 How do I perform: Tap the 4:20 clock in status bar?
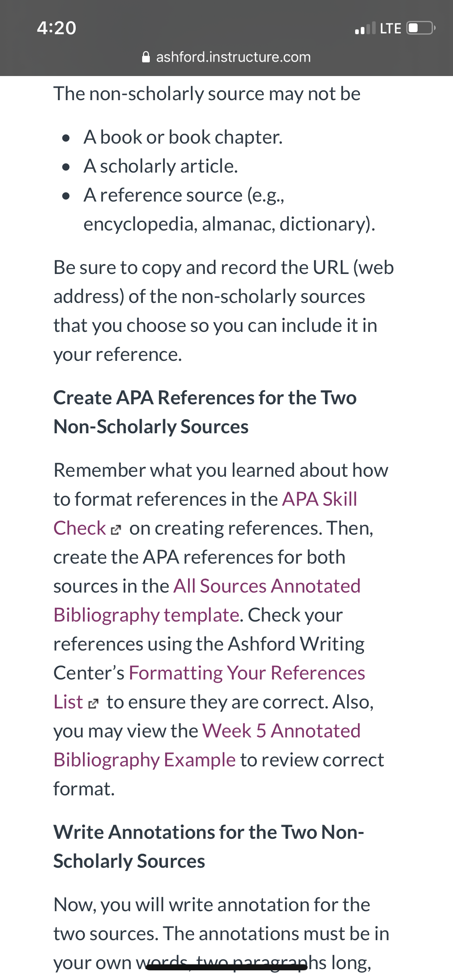[x=56, y=28]
